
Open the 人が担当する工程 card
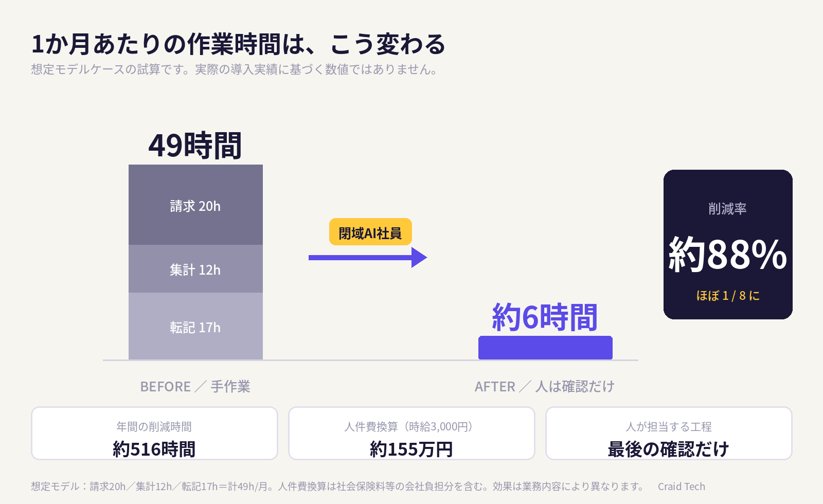point(669,434)
